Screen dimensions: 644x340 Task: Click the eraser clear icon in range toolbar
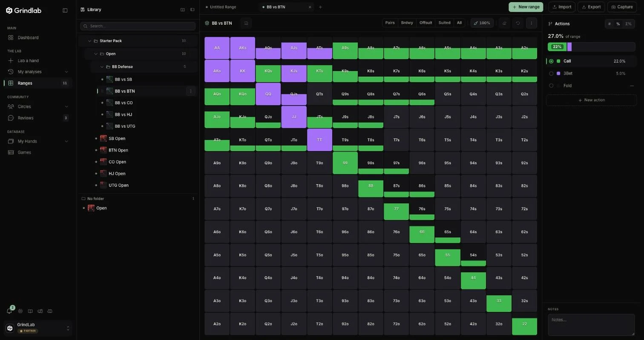(504, 23)
